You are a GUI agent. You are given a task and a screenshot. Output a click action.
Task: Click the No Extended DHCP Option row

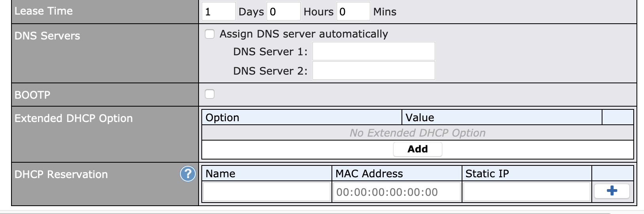click(x=418, y=133)
